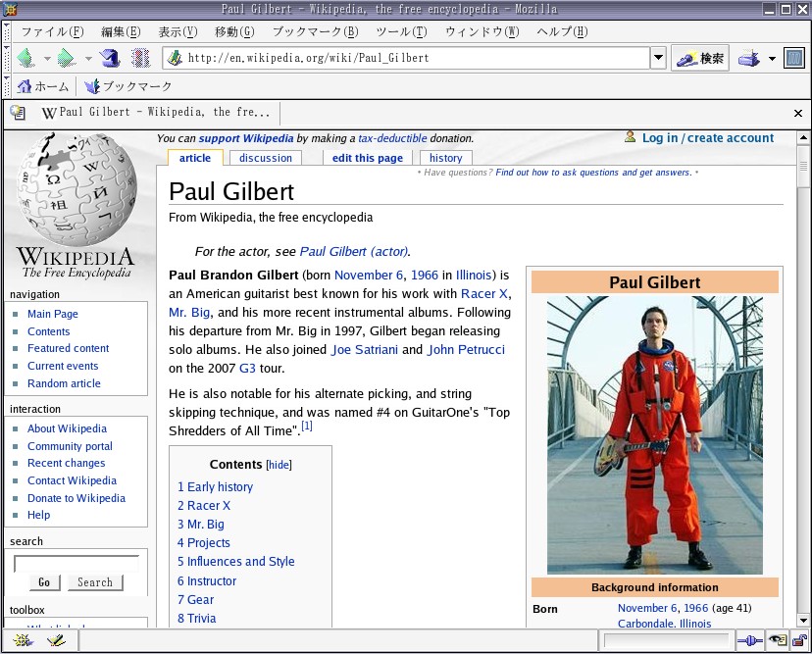Switch to the discussion tab
812x654 pixels.
[x=265, y=158]
